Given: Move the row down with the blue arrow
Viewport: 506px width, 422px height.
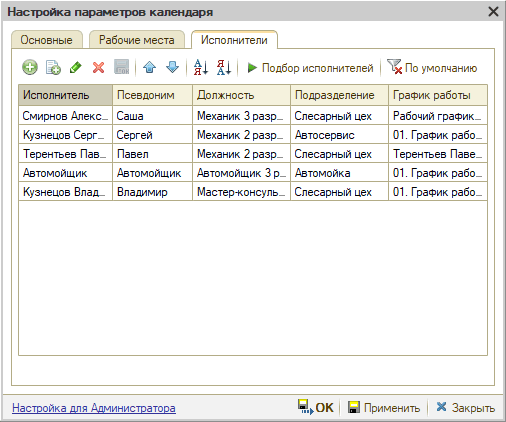Looking at the screenshot, I should [172, 67].
